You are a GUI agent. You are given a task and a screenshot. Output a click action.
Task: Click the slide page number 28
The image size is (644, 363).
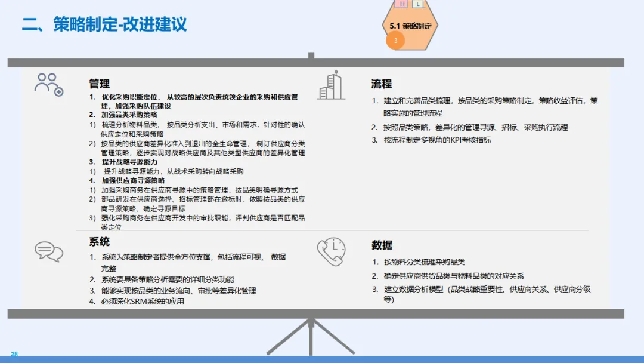14,354
